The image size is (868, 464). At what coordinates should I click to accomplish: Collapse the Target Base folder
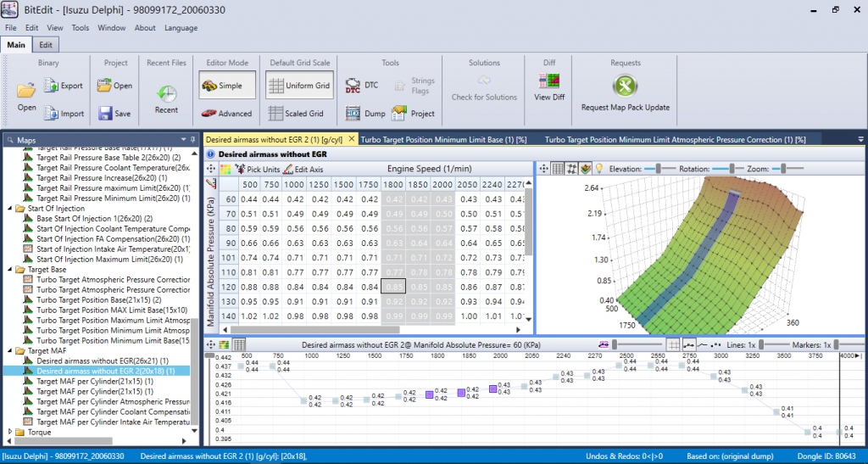10,270
